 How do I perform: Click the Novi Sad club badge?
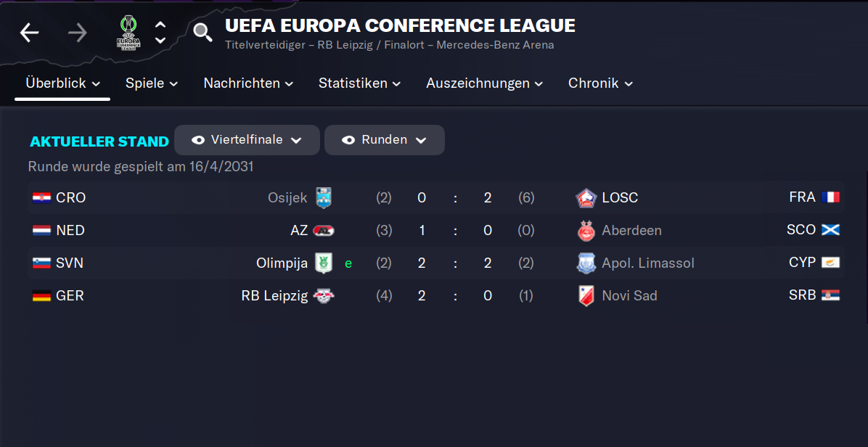coord(586,295)
